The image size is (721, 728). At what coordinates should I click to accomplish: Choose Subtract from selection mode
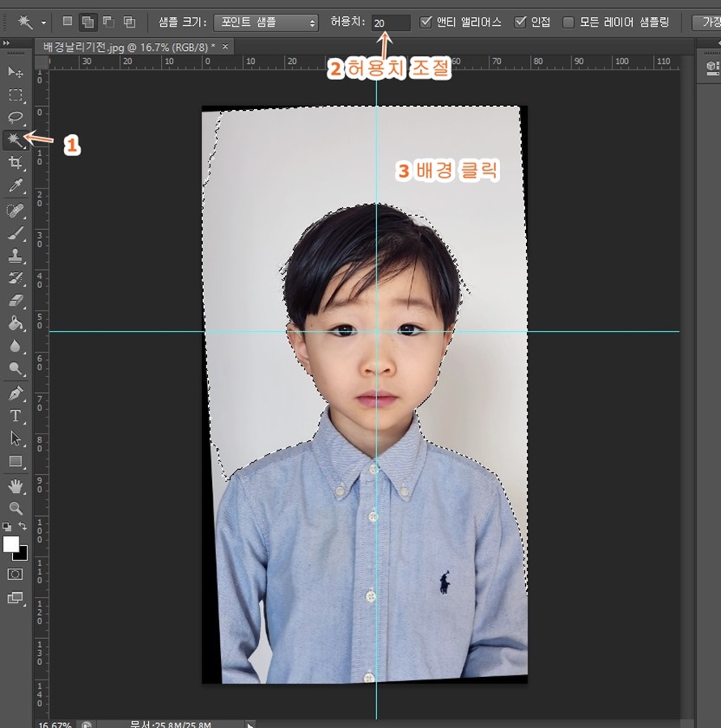[x=108, y=21]
